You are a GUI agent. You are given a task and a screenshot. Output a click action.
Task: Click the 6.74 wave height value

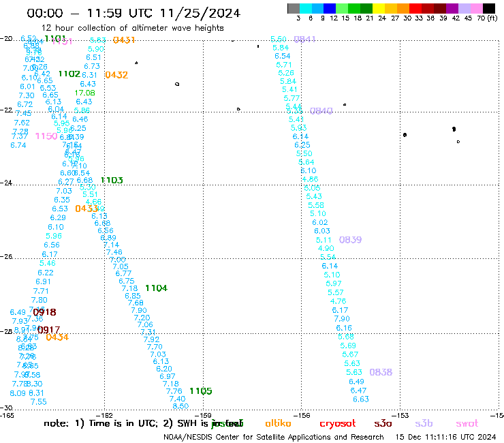tap(18, 145)
